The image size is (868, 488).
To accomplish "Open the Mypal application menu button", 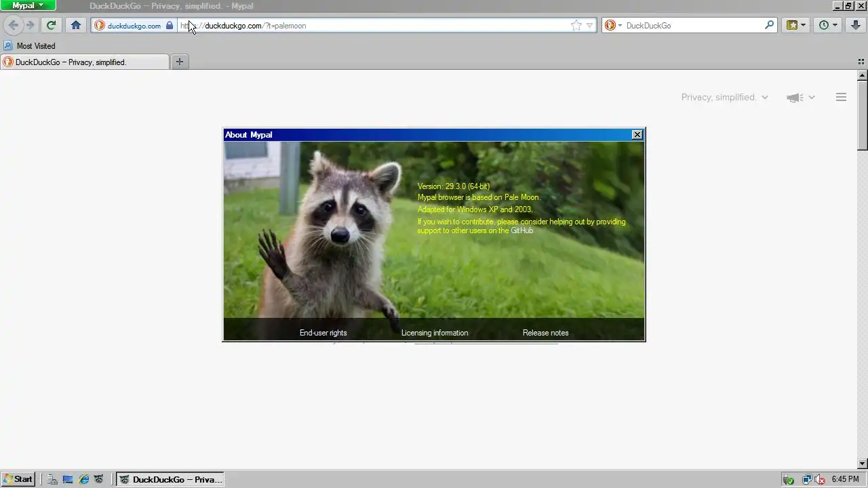I will coord(28,5).
